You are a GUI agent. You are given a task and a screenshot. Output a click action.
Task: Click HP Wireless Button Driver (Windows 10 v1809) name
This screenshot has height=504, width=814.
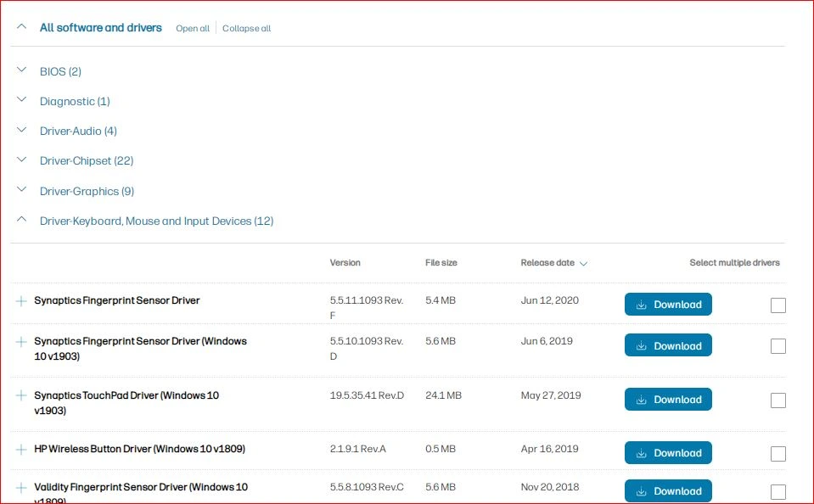pyautogui.click(x=140, y=449)
